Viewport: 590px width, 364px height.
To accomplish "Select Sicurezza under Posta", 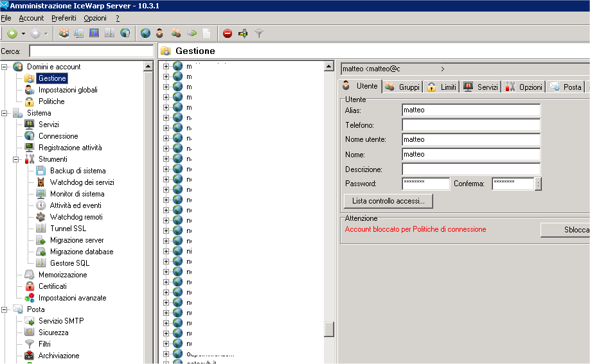I will pos(53,333).
